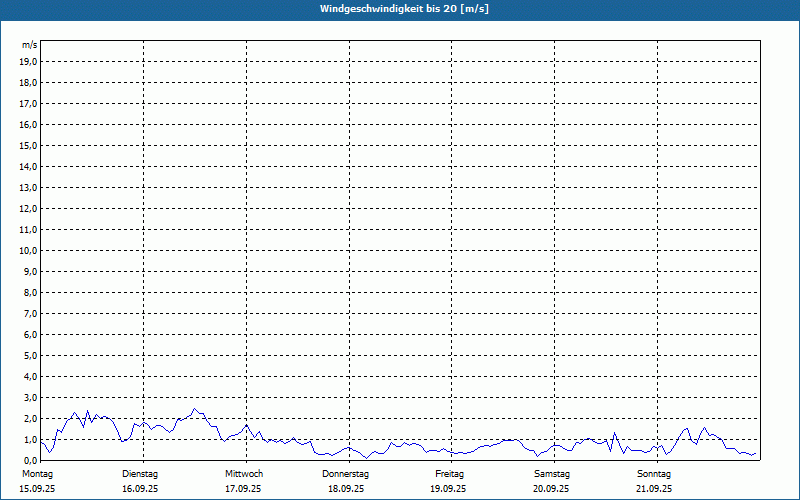Image resolution: width=800 pixels, height=500 pixels.
Task: Select the 4,0 y-axis value
Action: click(x=30, y=377)
